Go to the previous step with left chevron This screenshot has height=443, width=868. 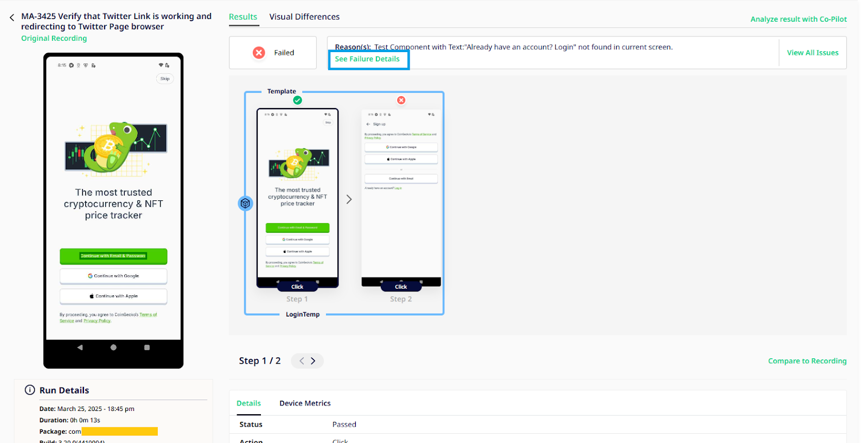coord(302,360)
